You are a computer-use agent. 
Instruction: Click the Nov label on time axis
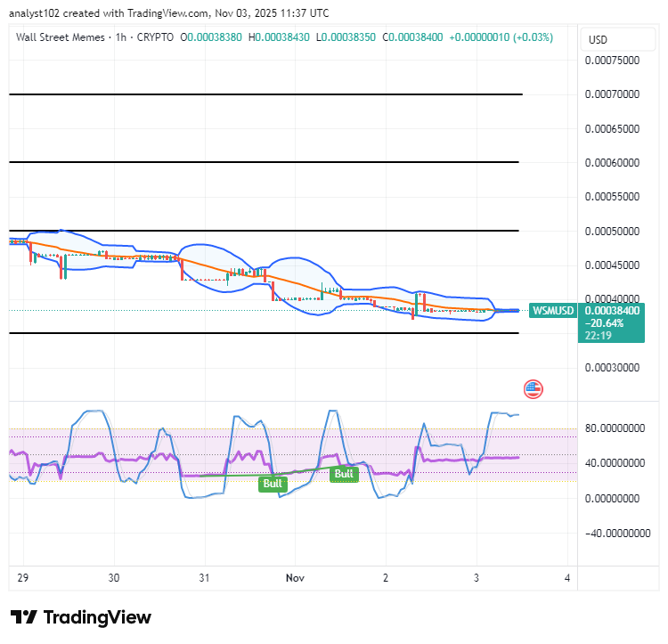[295, 578]
